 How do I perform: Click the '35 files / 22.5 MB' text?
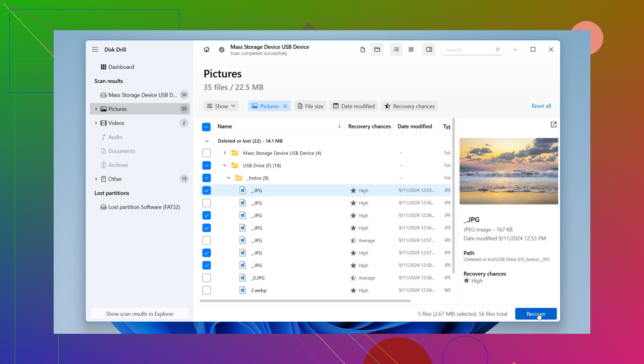click(234, 87)
